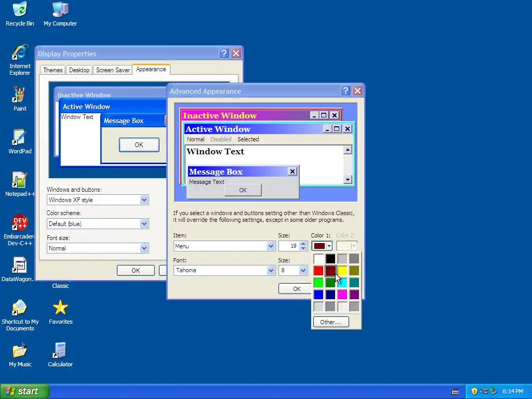Click OK at the bottom of Display Properties
The width and height of the screenshot is (532, 399).
click(136, 270)
